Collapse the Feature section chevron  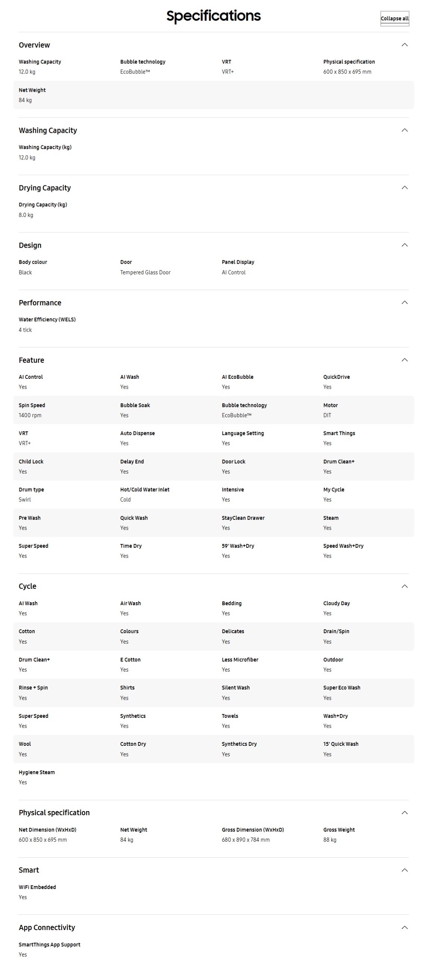click(x=404, y=360)
